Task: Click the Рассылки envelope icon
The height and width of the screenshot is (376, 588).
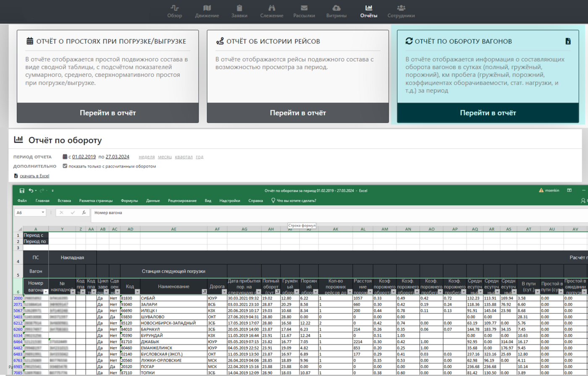Action: [304, 8]
